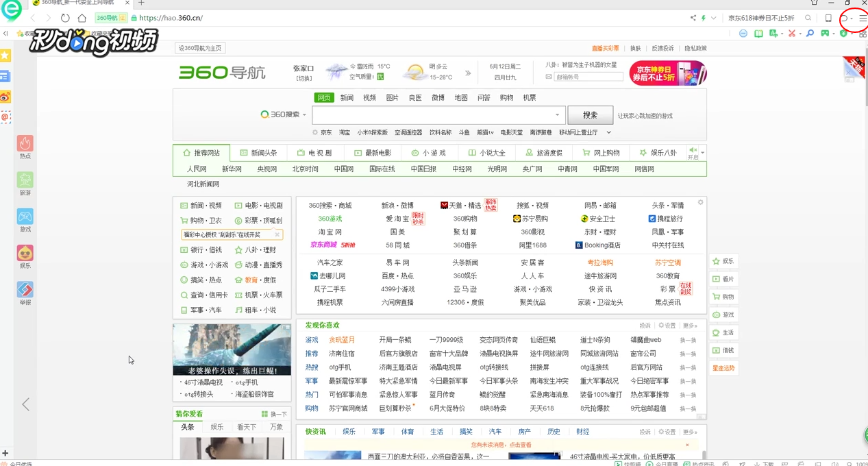The height and width of the screenshot is (466, 868).
Task: Open 换一下 refresh in 猜你爱看
Action: [274, 414]
